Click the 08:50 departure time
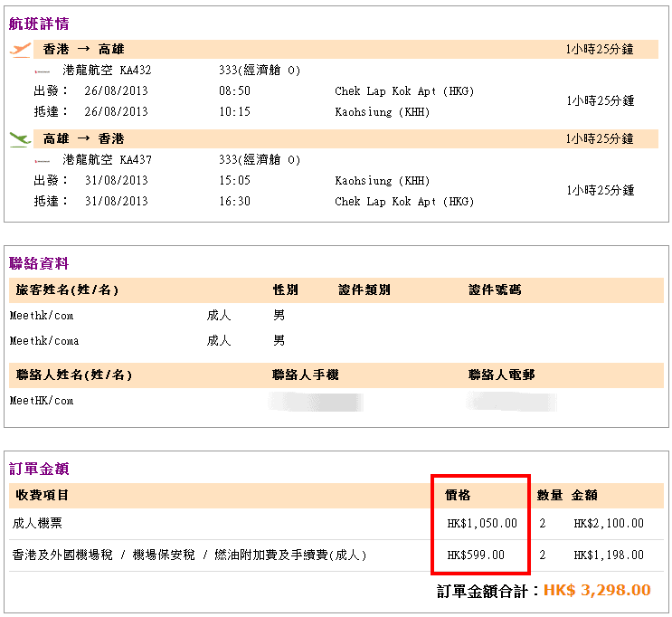This screenshot has height=617, width=672. [234, 91]
